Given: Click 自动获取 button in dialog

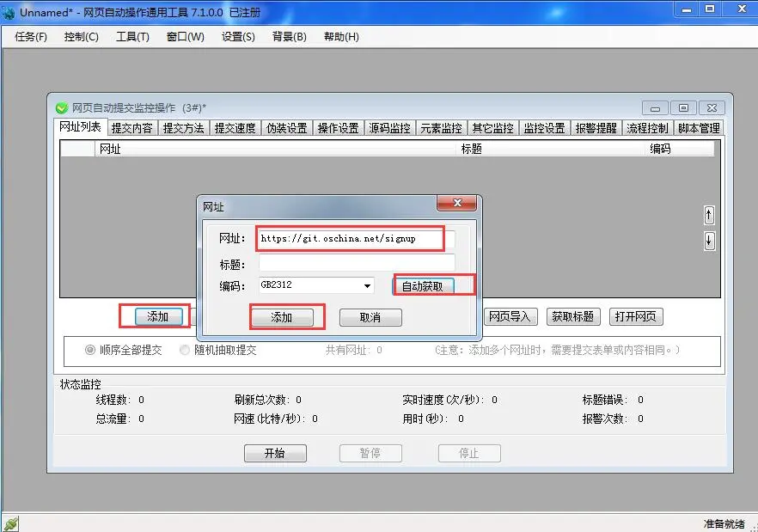Looking at the screenshot, I should [x=423, y=286].
